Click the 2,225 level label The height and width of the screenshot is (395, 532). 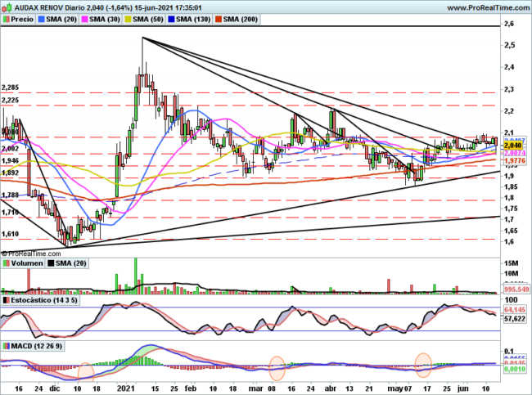point(10,100)
